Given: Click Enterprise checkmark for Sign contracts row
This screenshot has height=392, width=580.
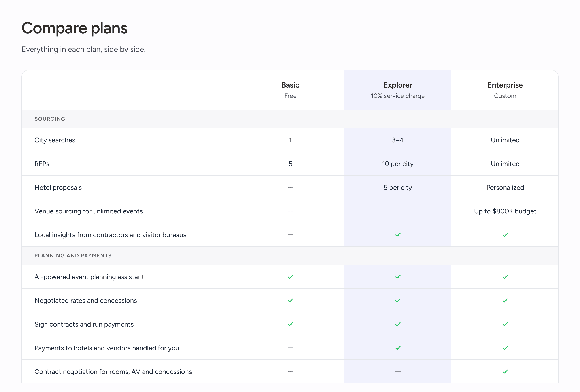Looking at the screenshot, I should (505, 324).
